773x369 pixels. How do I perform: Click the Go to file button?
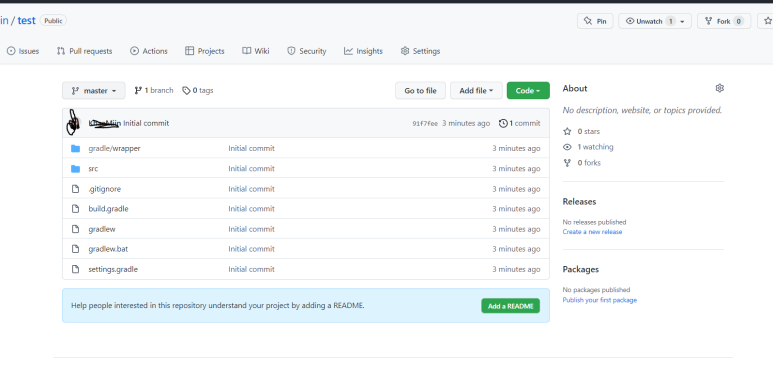(x=421, y=91)
